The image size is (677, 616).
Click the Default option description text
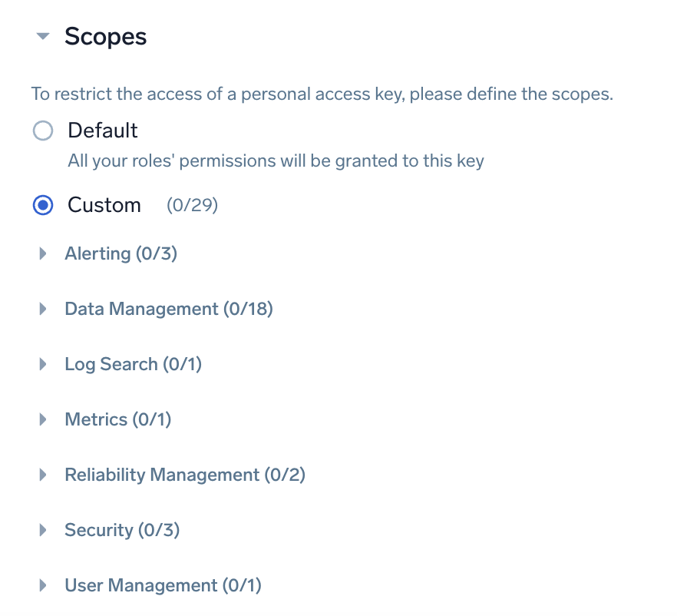coord(276,161)
